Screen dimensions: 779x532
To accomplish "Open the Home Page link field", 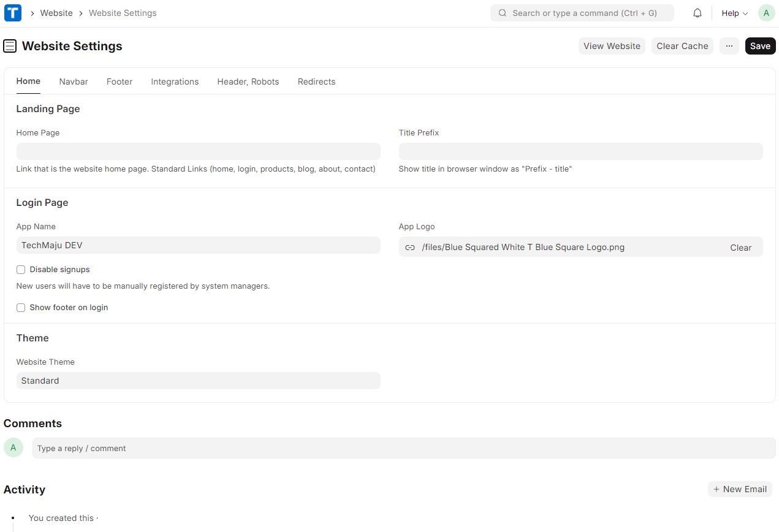I will click(x=198, y=151).
